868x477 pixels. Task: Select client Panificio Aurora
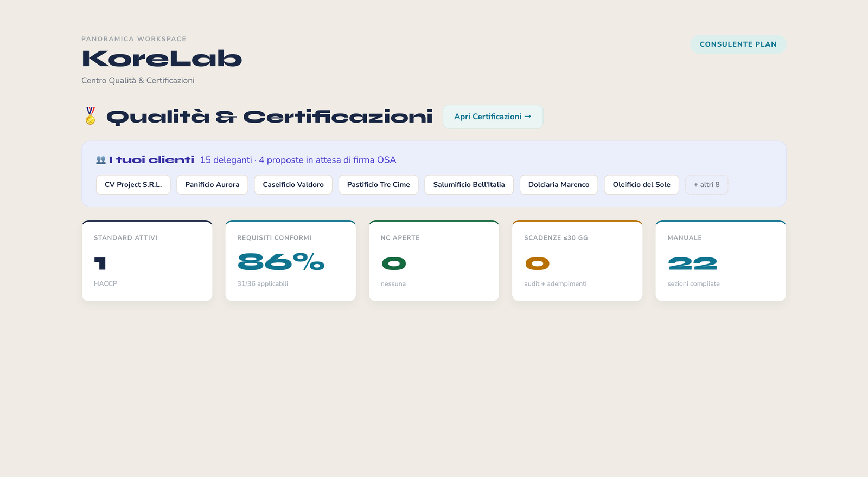coord(212,185)
